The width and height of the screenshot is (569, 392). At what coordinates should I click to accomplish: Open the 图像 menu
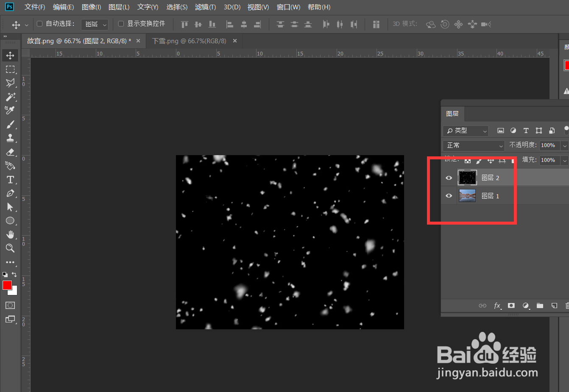(x=91, y=7)
